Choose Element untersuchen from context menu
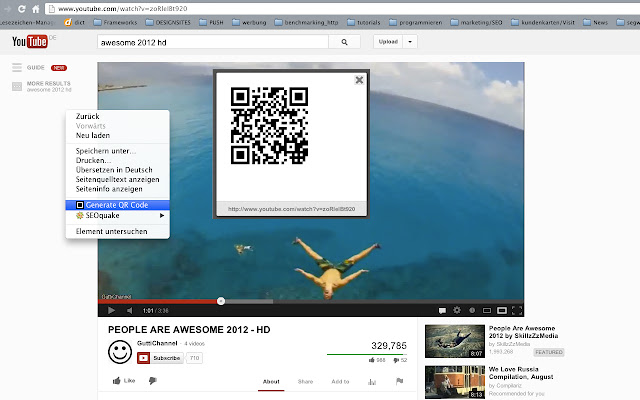This screenshot has width=640, height=400. tap(112, 231)
